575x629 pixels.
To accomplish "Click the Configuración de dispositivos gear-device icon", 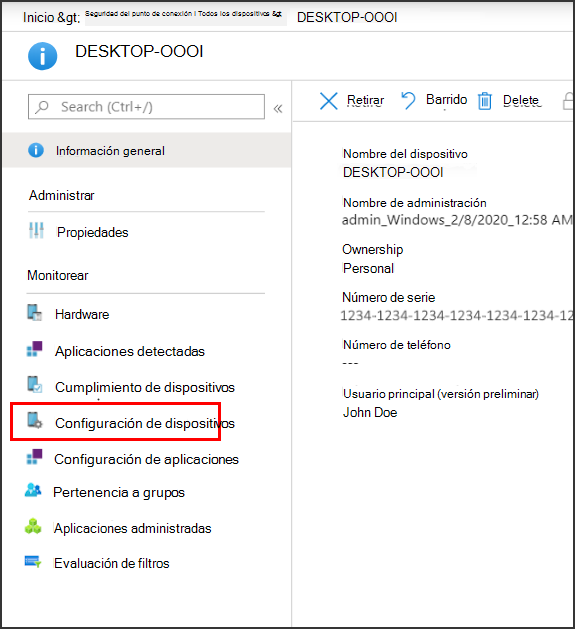I will 35,420.
